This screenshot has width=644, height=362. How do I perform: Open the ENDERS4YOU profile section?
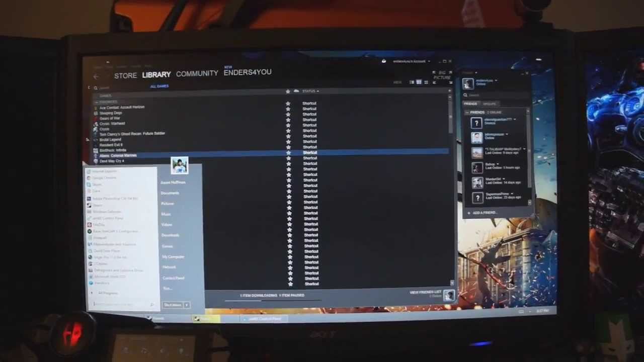[x=247, y=72]
